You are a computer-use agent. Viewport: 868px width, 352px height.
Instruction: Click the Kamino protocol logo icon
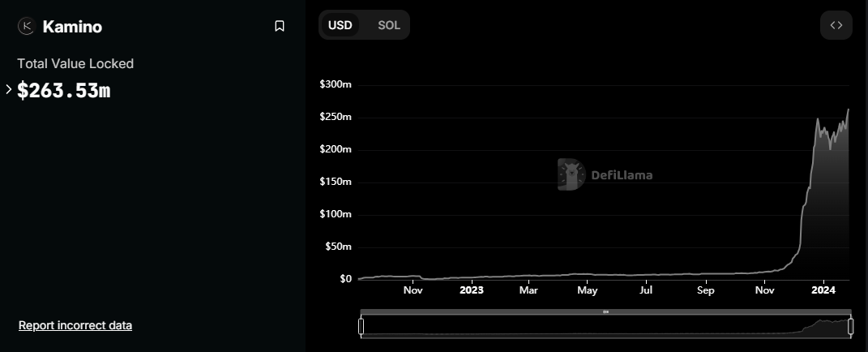click(x=26, y=26)
